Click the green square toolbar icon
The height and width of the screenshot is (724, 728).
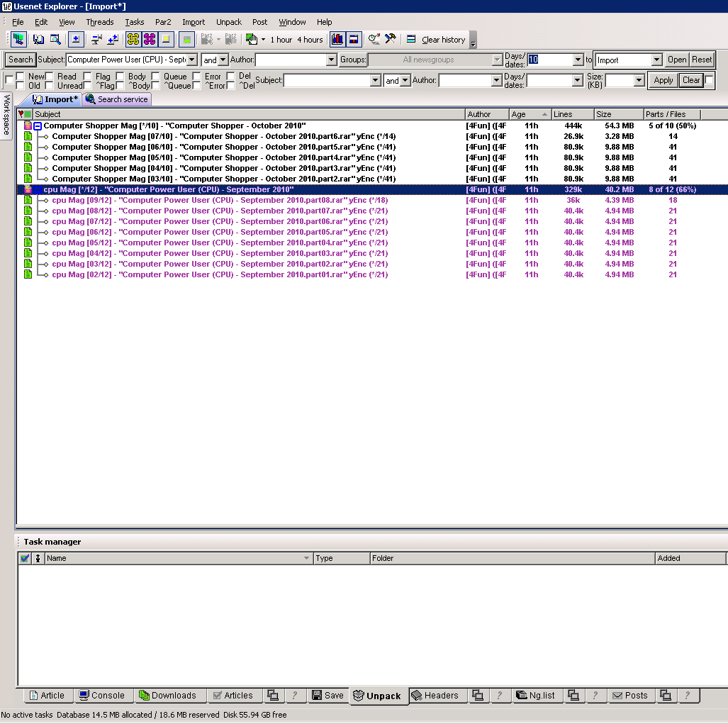[x=186, y=39]
